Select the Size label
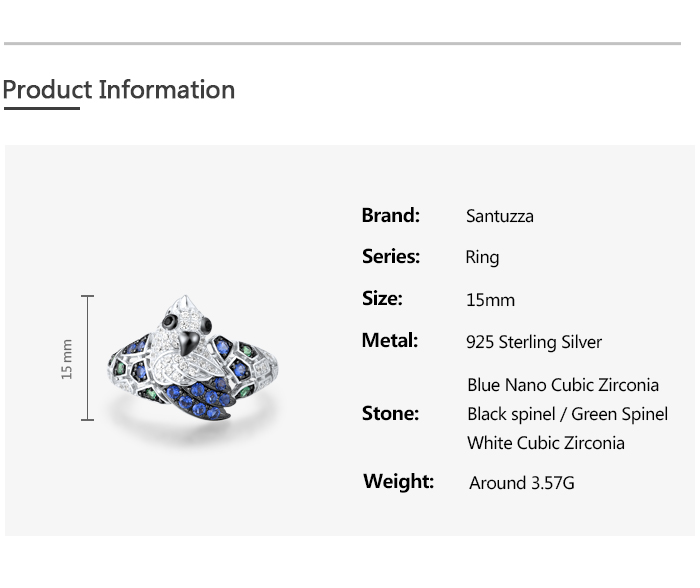700x588 pixels. click(x=382, y=299)
